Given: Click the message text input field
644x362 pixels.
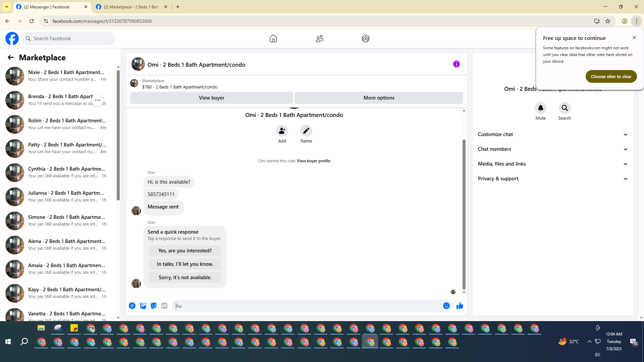Looking at the screenshot, I should click(x=307, y=306).
